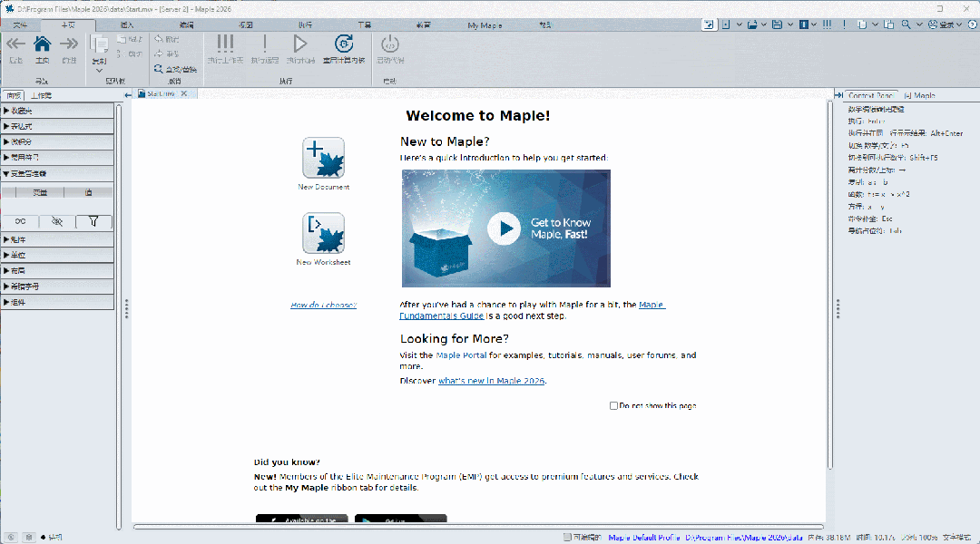
Task: Select the Context Panel tab
Action: (870, 95)
